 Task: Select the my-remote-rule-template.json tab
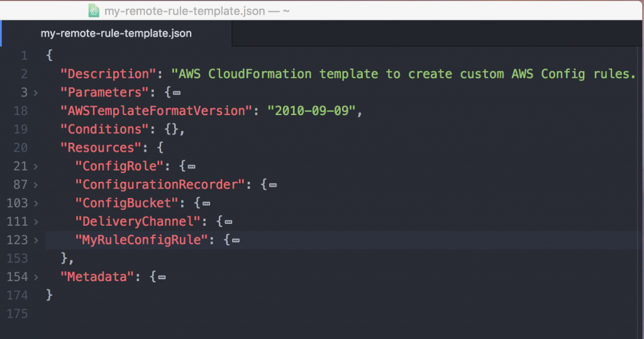point(116,33)
